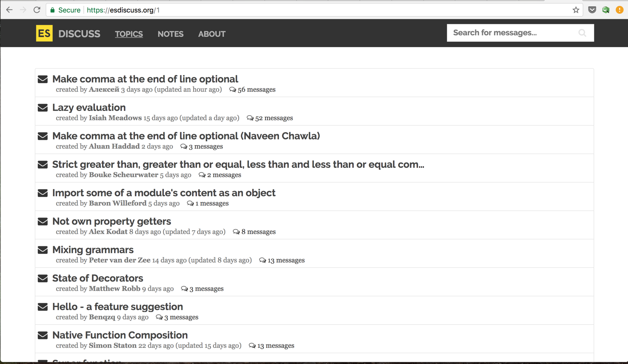This screenshot has height=364, width=628.
Task: Reload the page with refresh icon
Action: click(x=37, y=10)
